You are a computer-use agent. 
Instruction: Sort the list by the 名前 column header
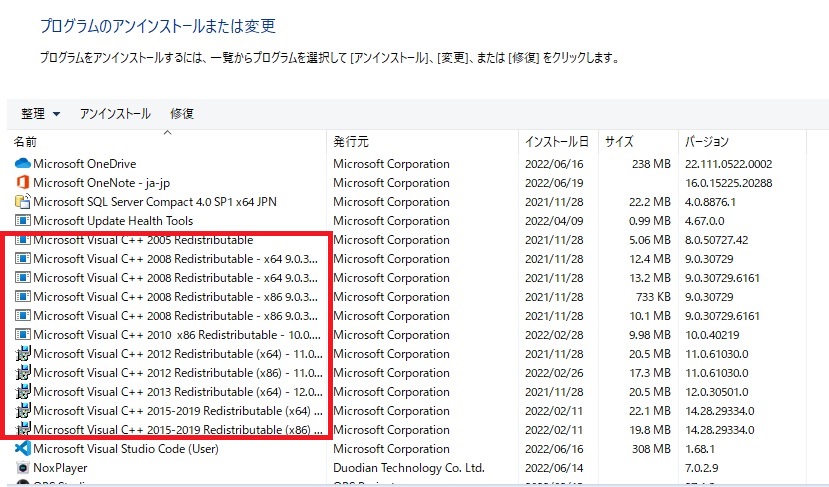25,142
